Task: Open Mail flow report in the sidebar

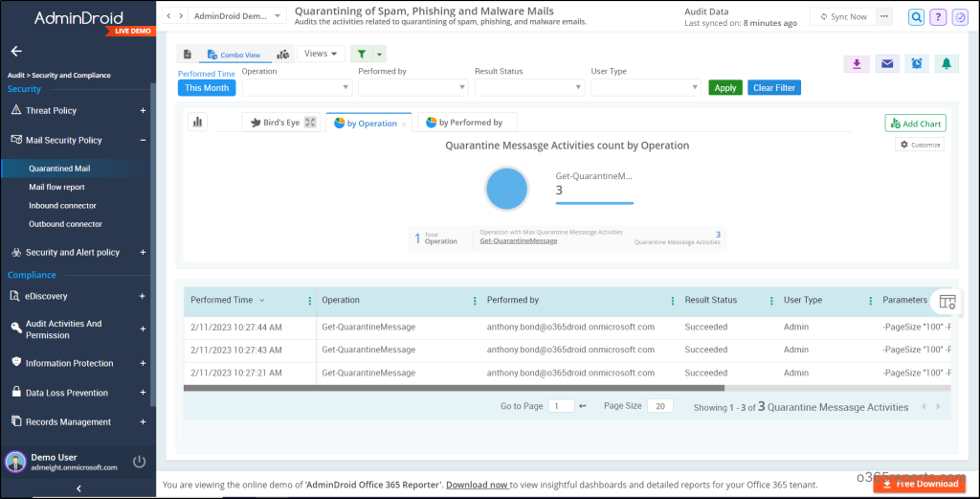Action: pyautogui.click(x=56, y=187)
